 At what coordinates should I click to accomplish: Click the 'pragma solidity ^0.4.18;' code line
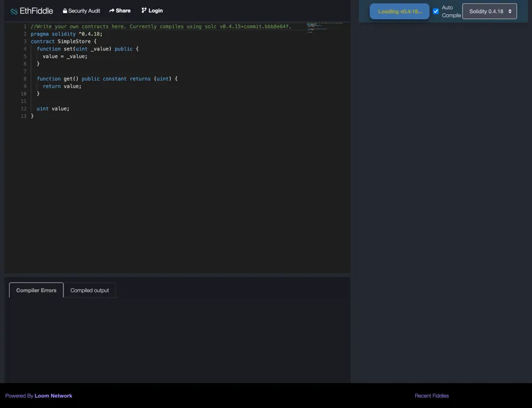coord(66,34)
